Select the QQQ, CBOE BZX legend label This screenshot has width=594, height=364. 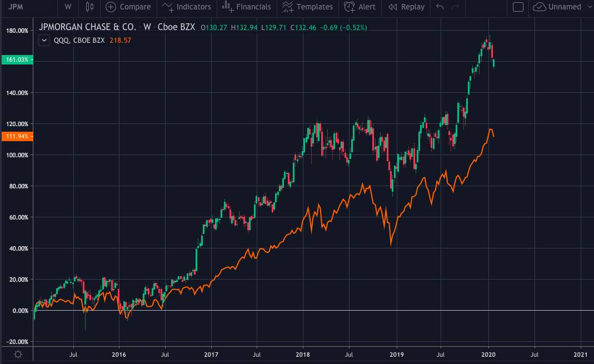(x=79, y=41)
